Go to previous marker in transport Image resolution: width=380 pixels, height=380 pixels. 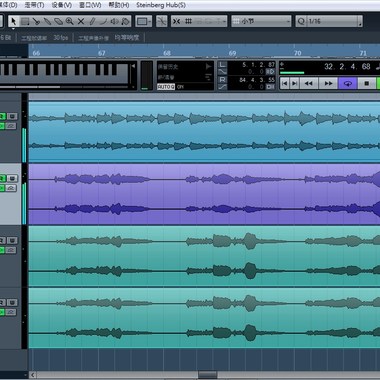[x=284, y=83]
